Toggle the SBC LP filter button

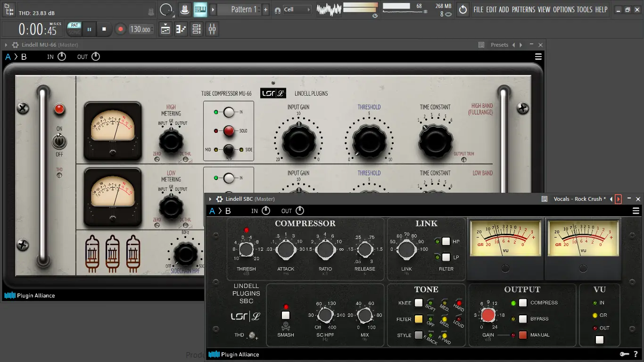[x=446, y=257]
